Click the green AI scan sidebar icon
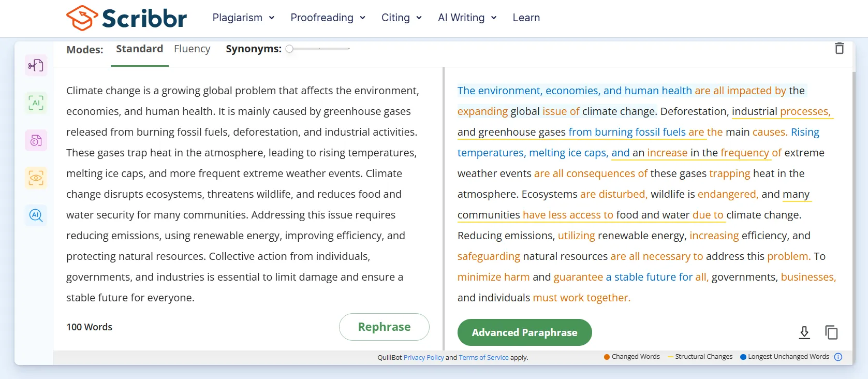The height and width of the screenshot is (379, 868). click(x=36, y=103)
